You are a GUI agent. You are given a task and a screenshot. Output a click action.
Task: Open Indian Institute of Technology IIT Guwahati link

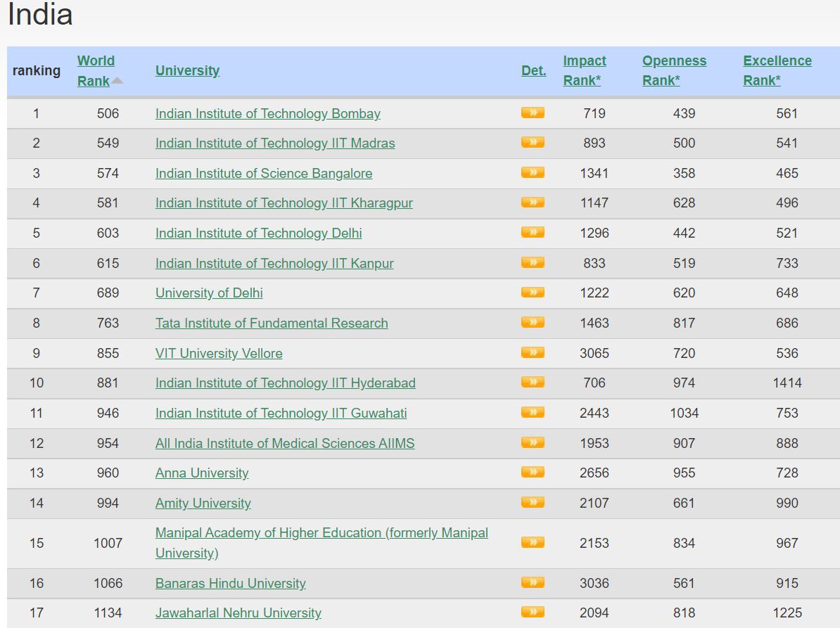pyautogui.click(x=281, y=414)
